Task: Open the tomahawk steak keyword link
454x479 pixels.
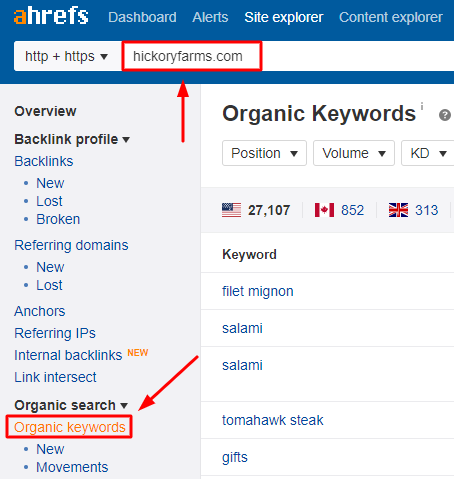Action: [x=273, y=420]
